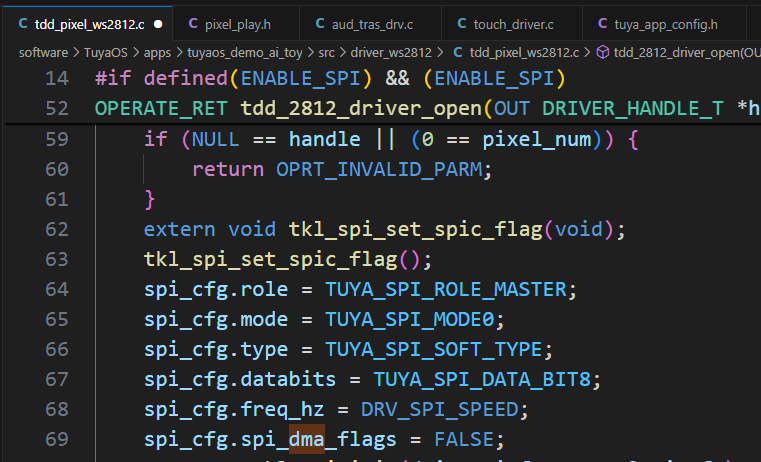Click 'OPERATE_RET' return type on line 52
The image size is (761, 462).
(161, 109)
